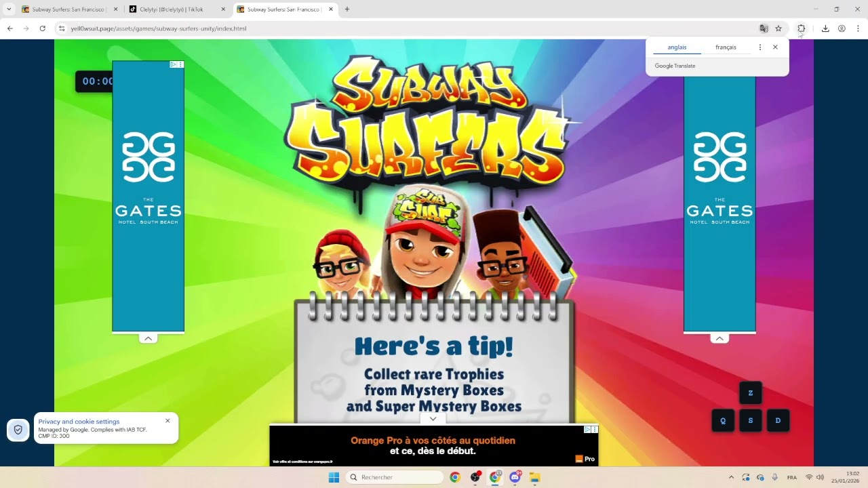Collapse bottom Orange Pro ad with chevron
The height and width of the screenshot is (488, 868).
pos(433,419)
